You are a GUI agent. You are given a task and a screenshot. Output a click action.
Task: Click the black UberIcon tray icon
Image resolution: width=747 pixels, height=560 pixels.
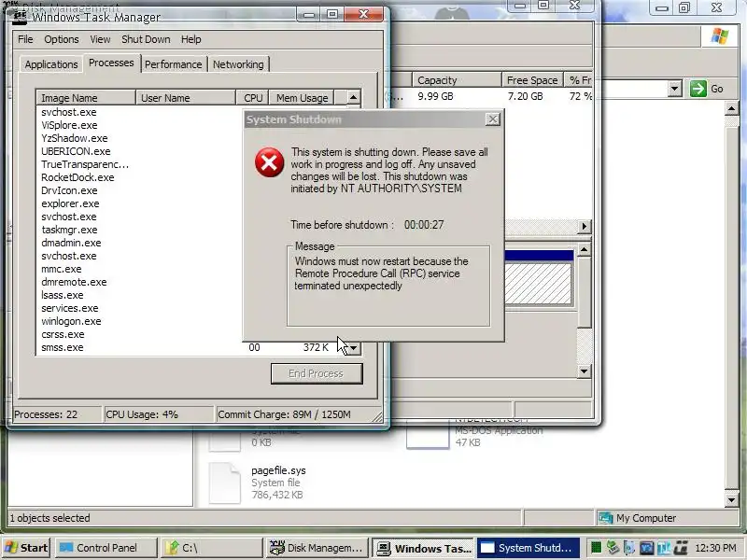point(681,548)
